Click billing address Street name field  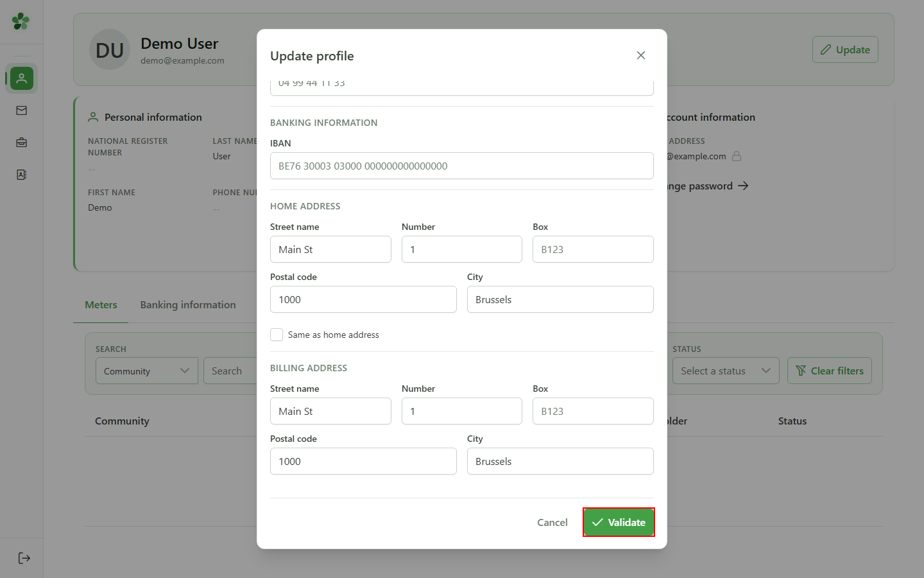coord(330,411)
